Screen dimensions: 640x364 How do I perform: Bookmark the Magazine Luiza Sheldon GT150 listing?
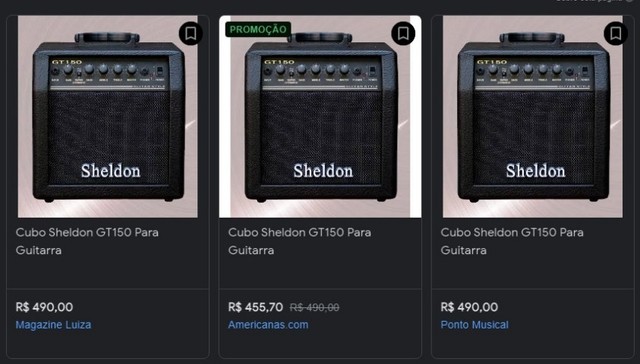[191, 33]
